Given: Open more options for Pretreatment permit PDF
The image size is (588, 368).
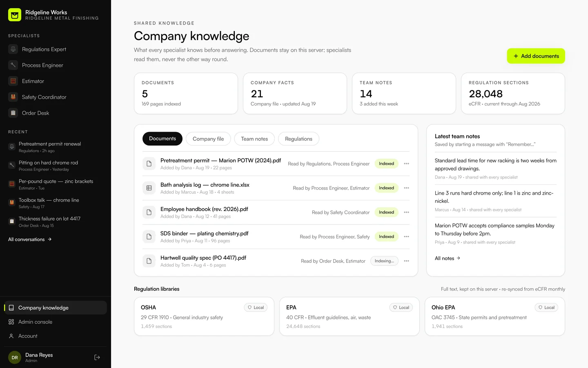Looking at the screenshot, I should coord(406,164).
